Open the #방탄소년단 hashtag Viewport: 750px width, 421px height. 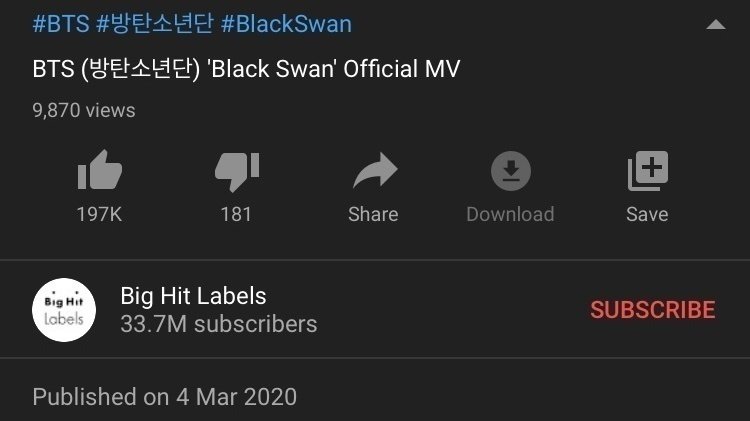pyautogui.click(x=155, y=24)
